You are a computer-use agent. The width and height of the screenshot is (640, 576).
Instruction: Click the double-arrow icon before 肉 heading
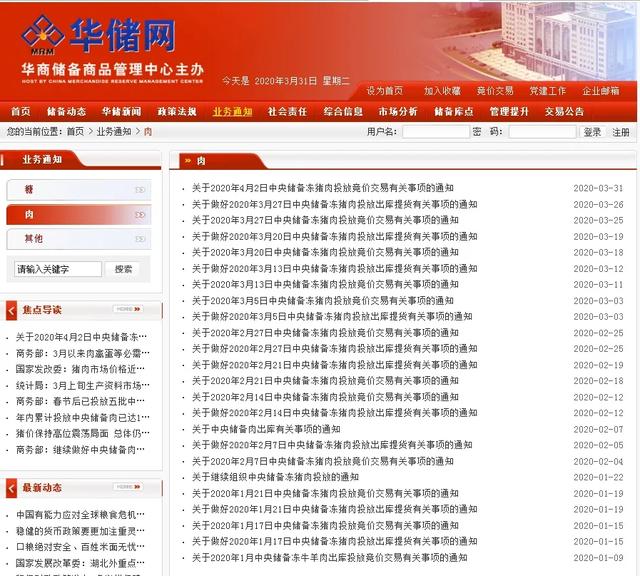click(186, 160)
